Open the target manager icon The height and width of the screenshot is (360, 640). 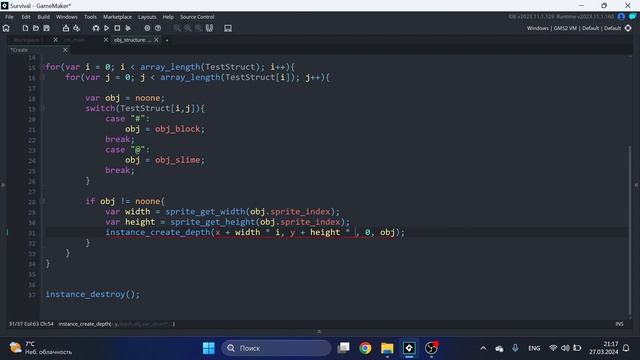click(x=628, y=28)
